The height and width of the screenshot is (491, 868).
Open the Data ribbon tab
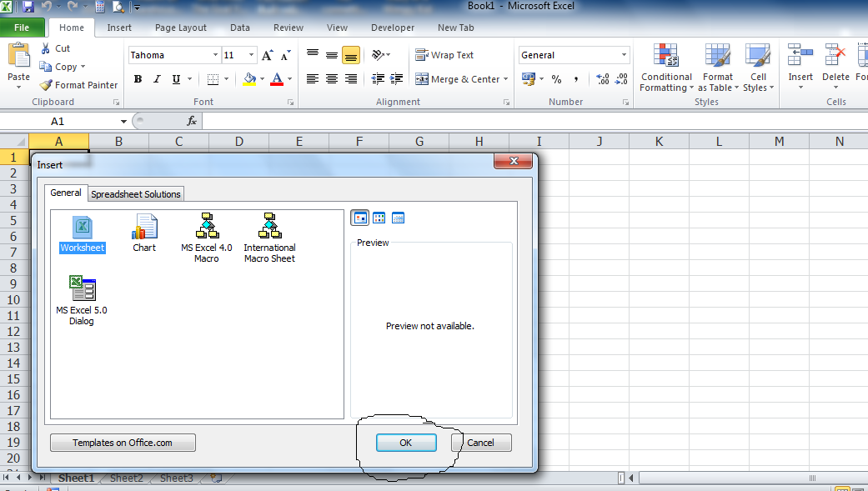pos(239,28)
